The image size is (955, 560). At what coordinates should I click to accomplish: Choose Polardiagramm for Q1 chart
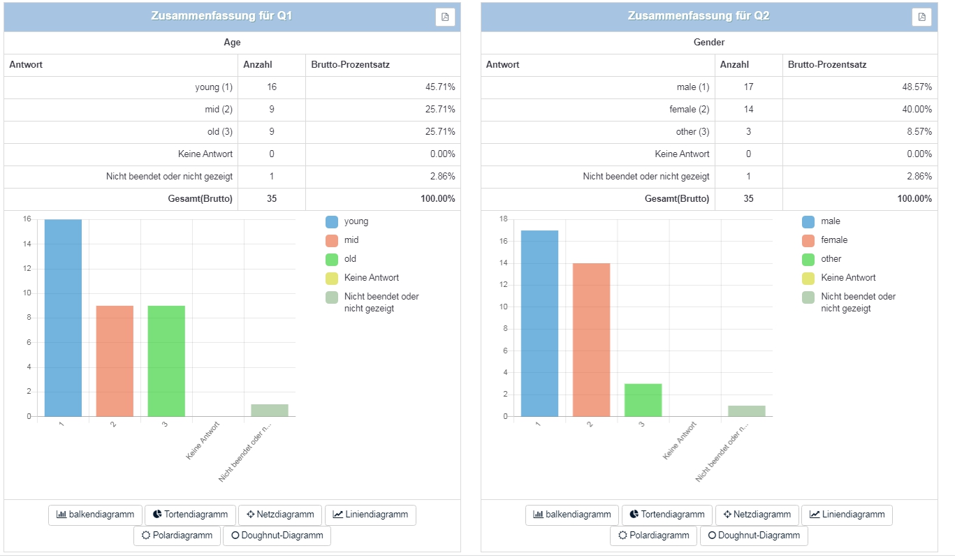point(177,536)
